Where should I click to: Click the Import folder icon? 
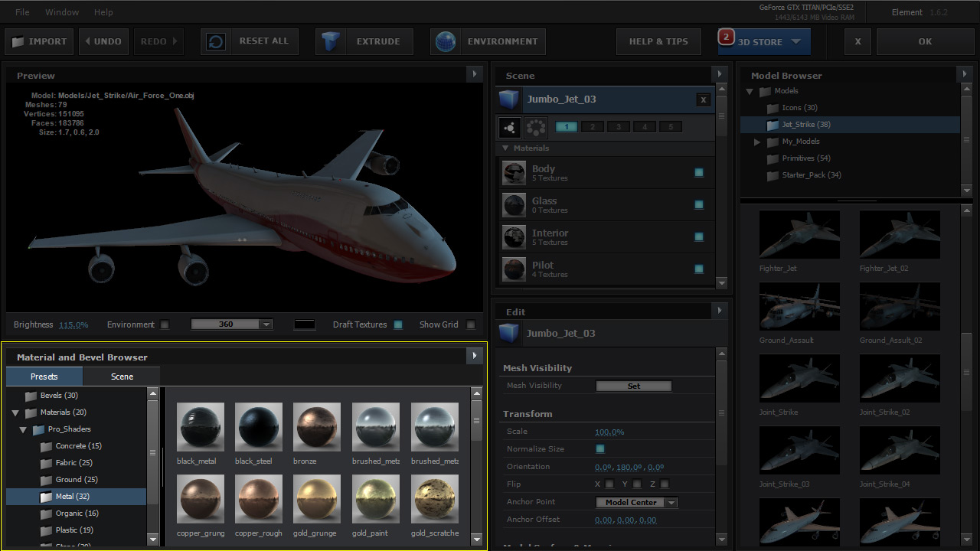(18, 41)
